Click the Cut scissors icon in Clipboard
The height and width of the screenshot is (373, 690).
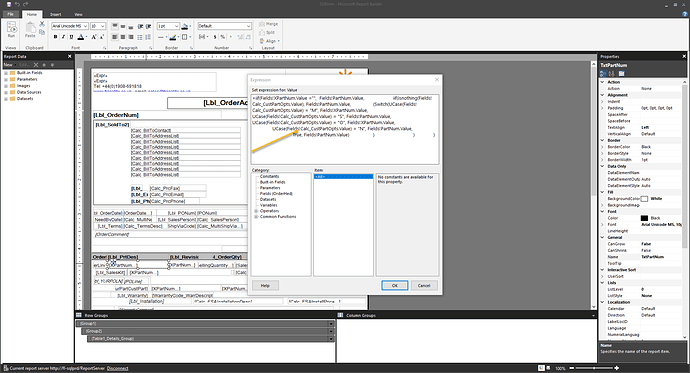point(42,24)
